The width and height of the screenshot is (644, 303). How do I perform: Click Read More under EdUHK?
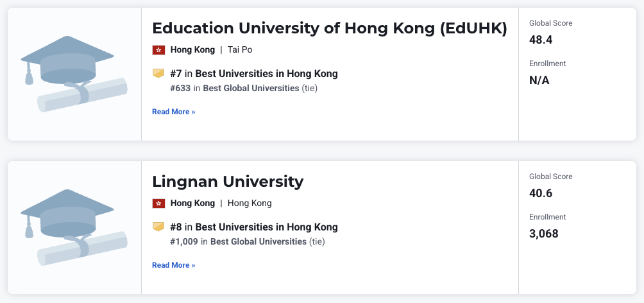174,112
